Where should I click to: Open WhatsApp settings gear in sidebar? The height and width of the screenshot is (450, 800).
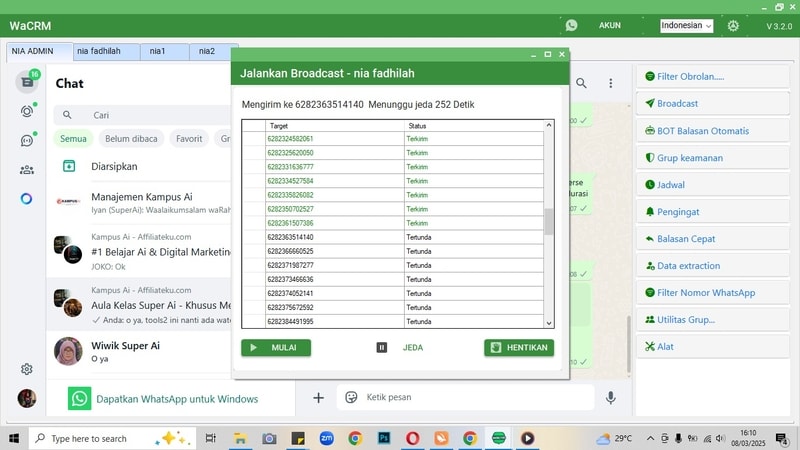click(27, 369)
